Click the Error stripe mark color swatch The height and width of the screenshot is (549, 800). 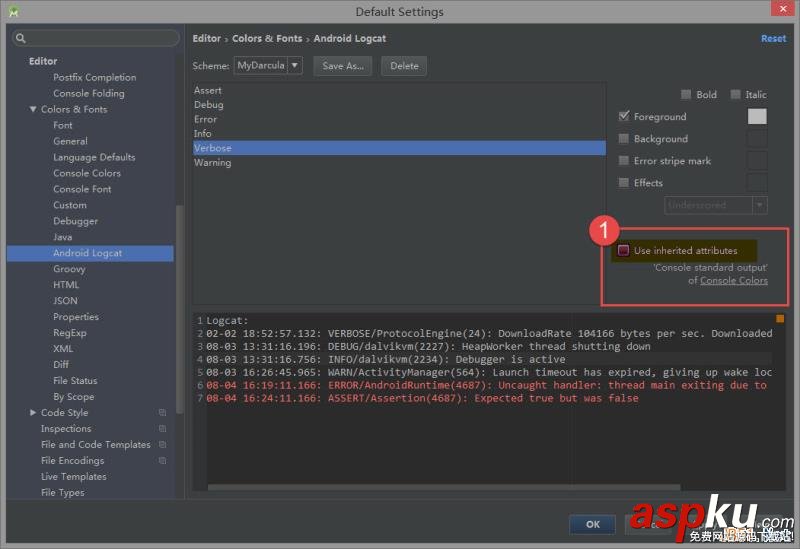(x=757, y=160)
